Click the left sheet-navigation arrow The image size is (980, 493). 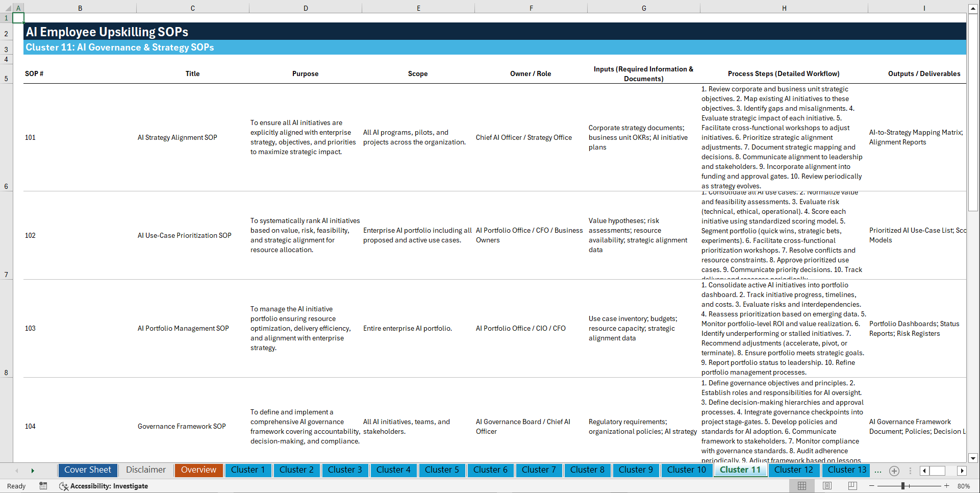point(17,471)
